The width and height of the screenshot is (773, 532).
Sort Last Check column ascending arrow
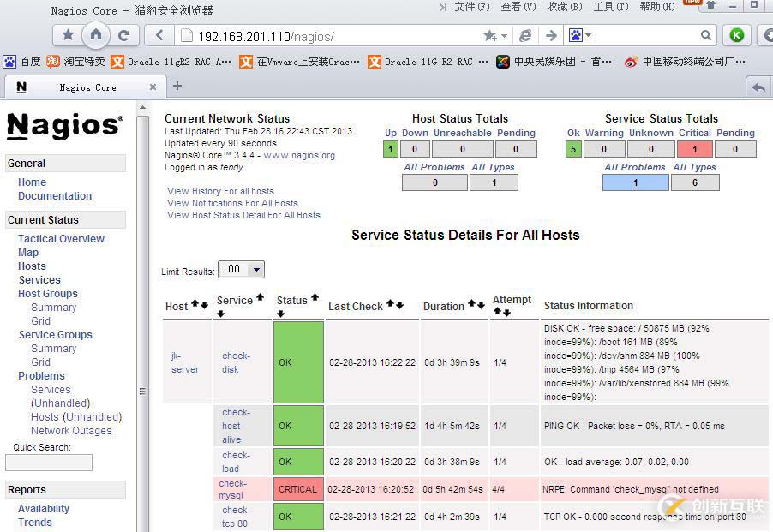(x=390, y=304)
